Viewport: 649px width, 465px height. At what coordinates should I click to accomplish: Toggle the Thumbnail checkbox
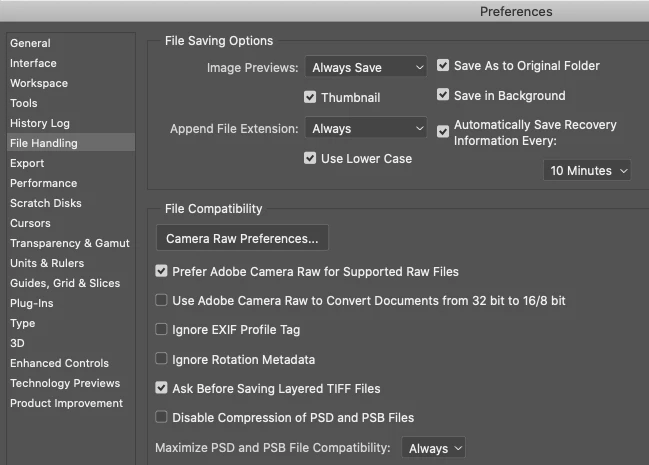[311, 98]
